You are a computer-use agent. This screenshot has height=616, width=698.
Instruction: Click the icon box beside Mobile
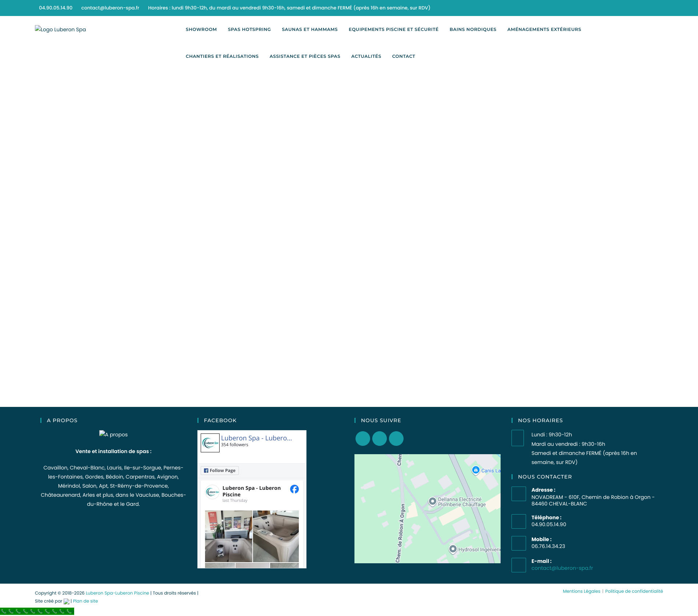519,543
